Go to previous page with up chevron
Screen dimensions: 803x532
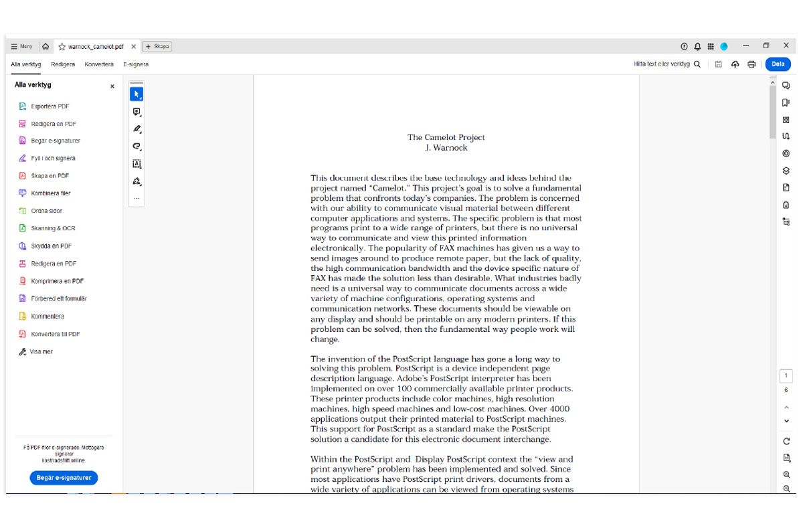click(x=786, y=406)
